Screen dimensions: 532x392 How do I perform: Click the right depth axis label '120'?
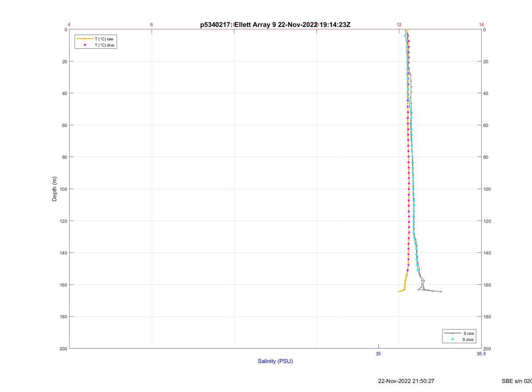point(487,221)
